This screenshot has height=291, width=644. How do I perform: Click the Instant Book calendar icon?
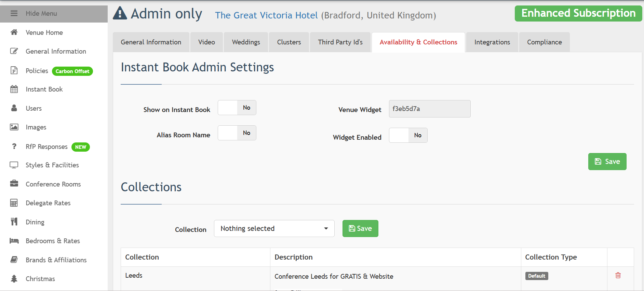pos(14,89)
